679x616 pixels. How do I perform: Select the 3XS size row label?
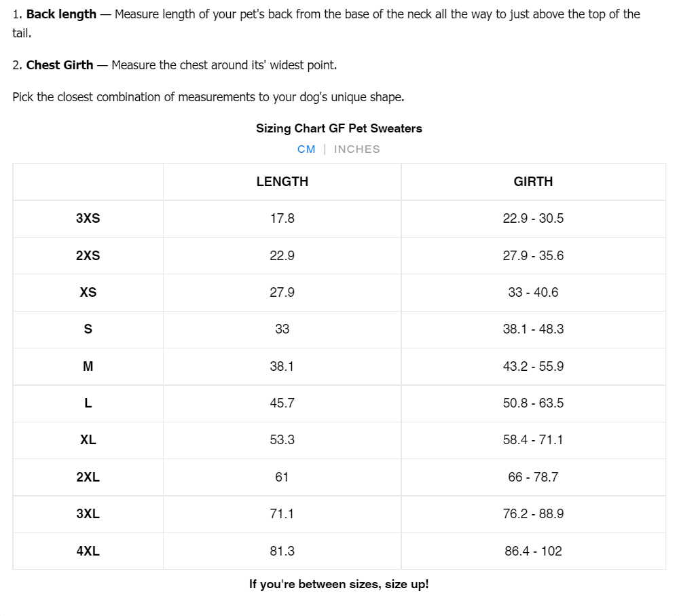pyautogui.click(x=88, y=219)
